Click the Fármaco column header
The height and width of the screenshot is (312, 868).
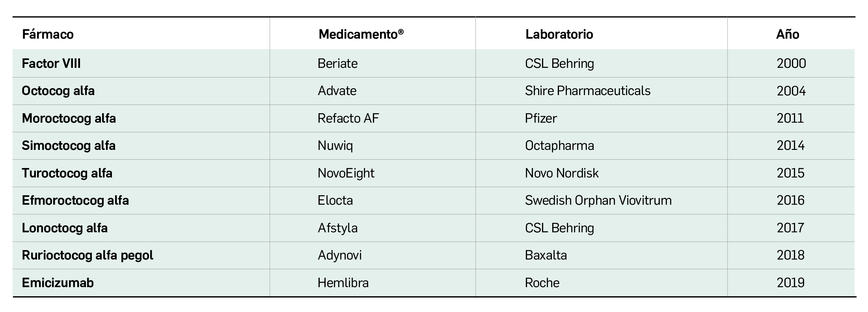[x=48, y=34]
